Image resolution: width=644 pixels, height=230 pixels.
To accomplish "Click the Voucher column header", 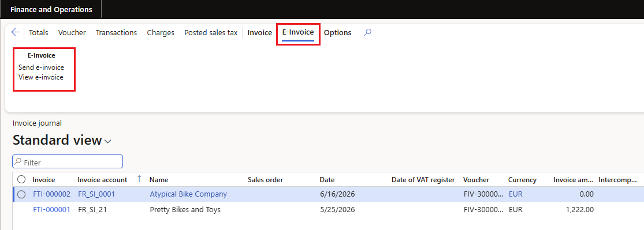I will tap(476, 180).
